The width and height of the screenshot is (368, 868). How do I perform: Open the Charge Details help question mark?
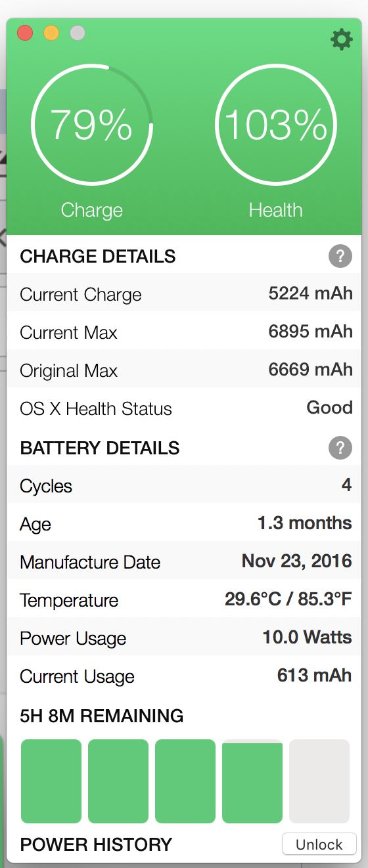(340, 257)
